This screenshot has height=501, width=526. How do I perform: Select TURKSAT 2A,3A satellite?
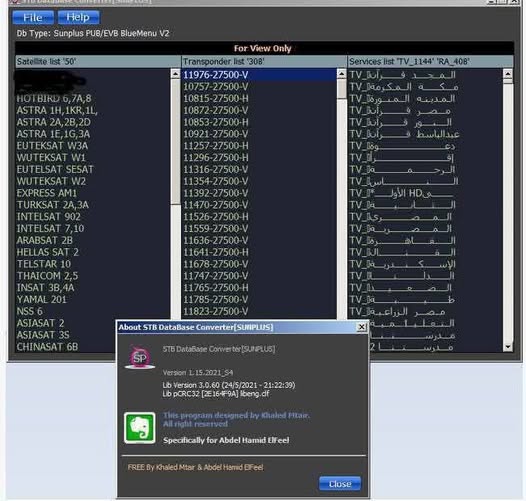tap(93, 205)
